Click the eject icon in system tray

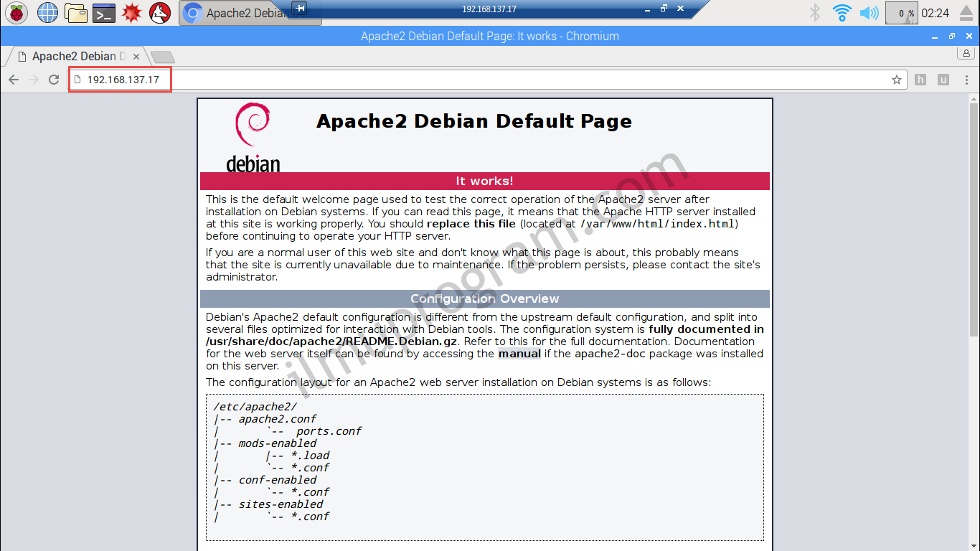click(968, 12)
